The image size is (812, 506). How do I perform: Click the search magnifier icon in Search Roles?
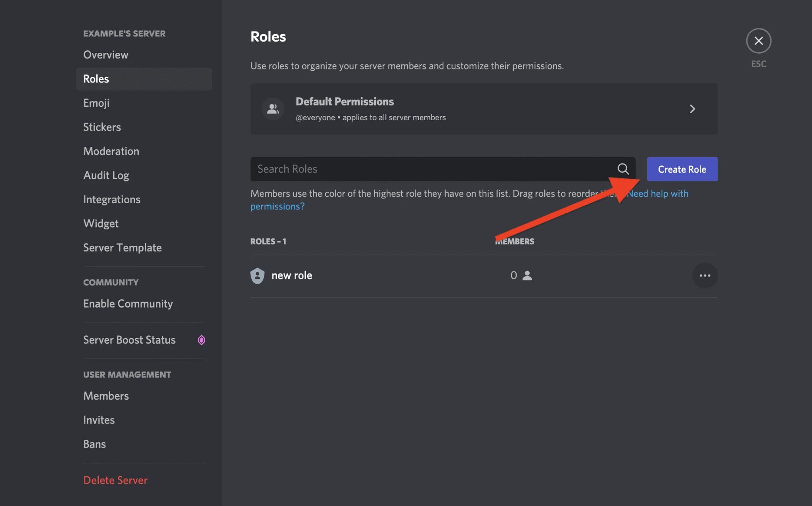tap(623, 169)
